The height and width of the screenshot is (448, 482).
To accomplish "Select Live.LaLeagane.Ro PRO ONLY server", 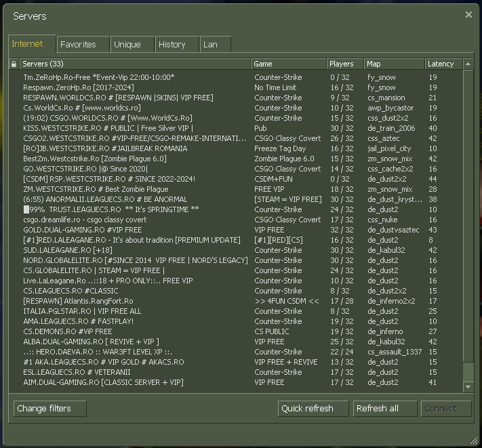I will click(236, 281).
